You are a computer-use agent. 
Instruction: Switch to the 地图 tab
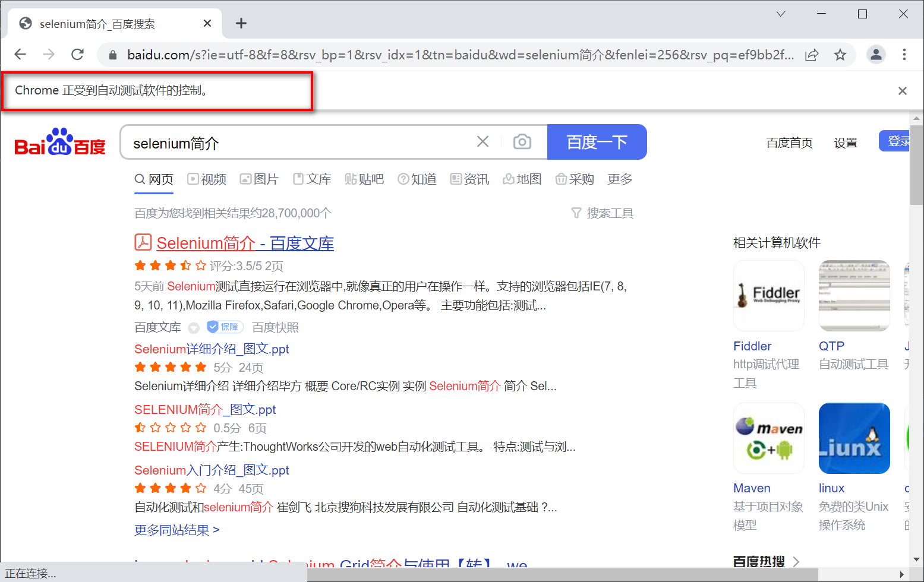click(x=522, y=179)
